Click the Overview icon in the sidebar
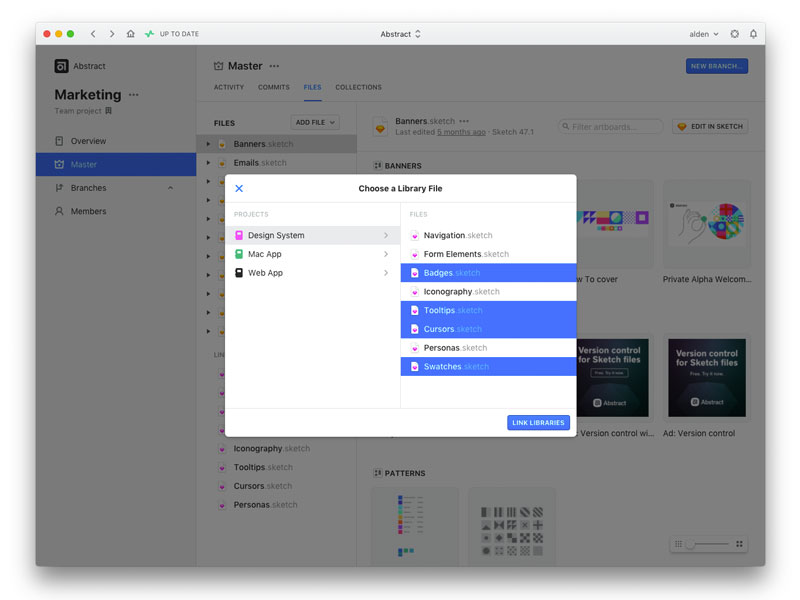800x600 pixels. (x=59, y=141)
